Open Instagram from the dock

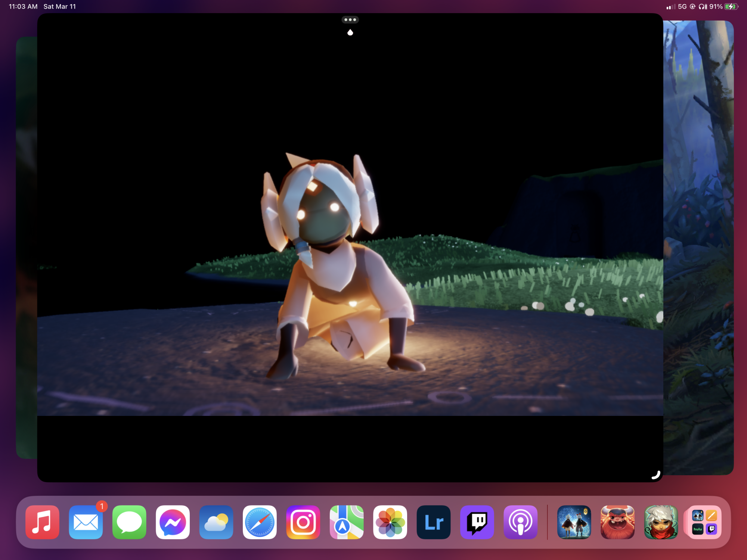click(303, 522)
